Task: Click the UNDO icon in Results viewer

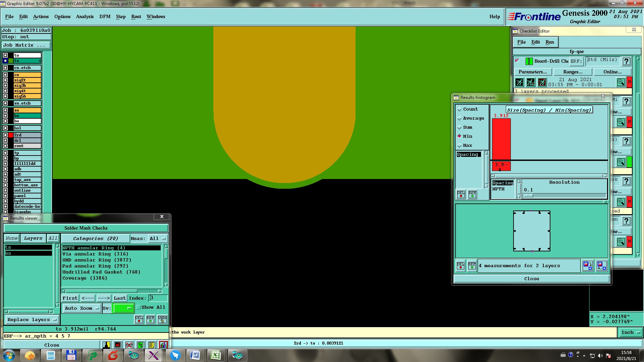Action: (x=162, y=319)
